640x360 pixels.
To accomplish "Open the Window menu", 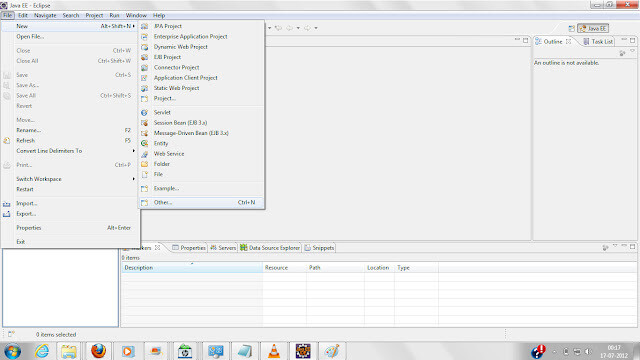I will click(x=136, y=15).
